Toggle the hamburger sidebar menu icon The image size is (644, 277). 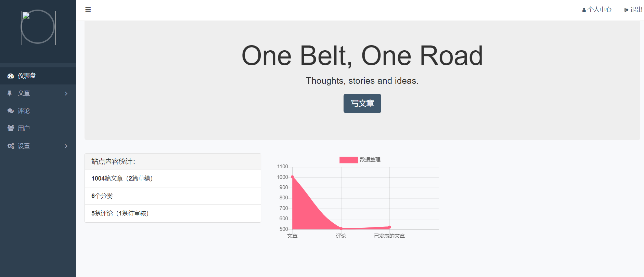[x=88, y=10]
